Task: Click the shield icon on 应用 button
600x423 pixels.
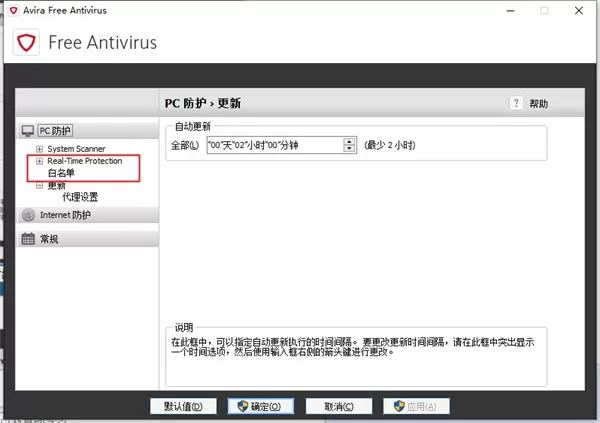Action: point(399,406)
